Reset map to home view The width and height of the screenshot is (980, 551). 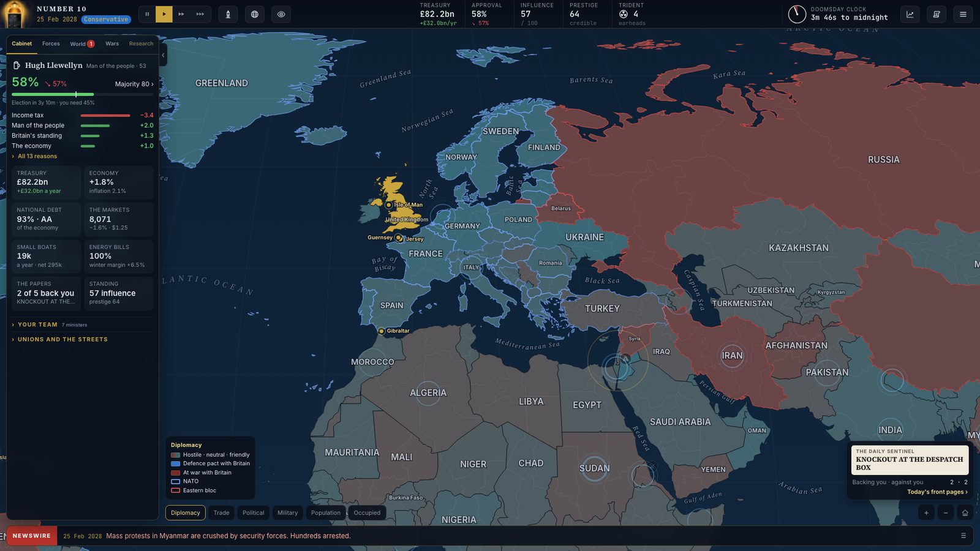[965, 513]
